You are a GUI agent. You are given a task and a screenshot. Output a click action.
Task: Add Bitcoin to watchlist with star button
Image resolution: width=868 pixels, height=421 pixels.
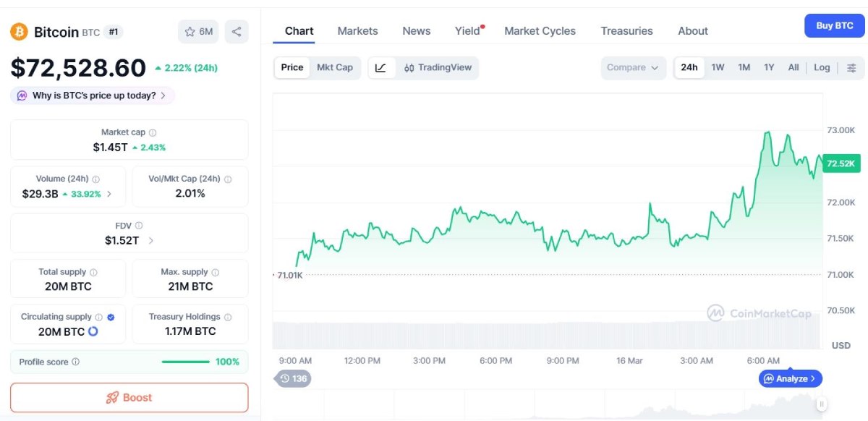coord(198,32)
